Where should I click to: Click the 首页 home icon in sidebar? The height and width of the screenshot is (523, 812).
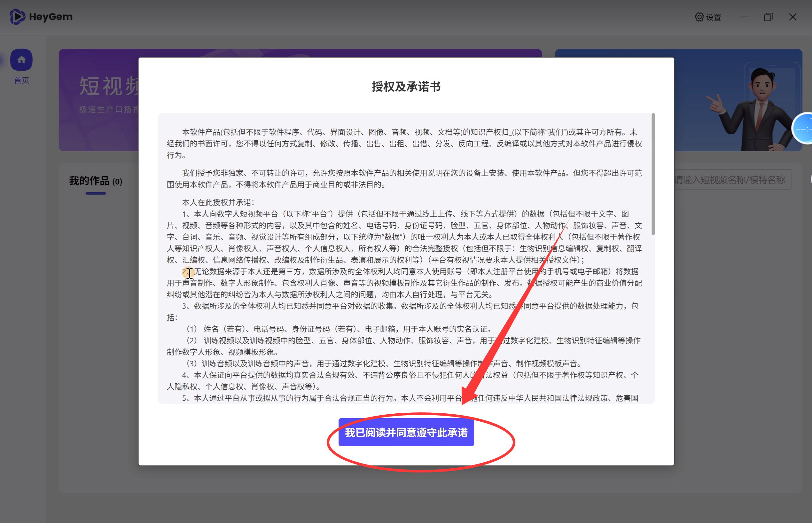21,60
